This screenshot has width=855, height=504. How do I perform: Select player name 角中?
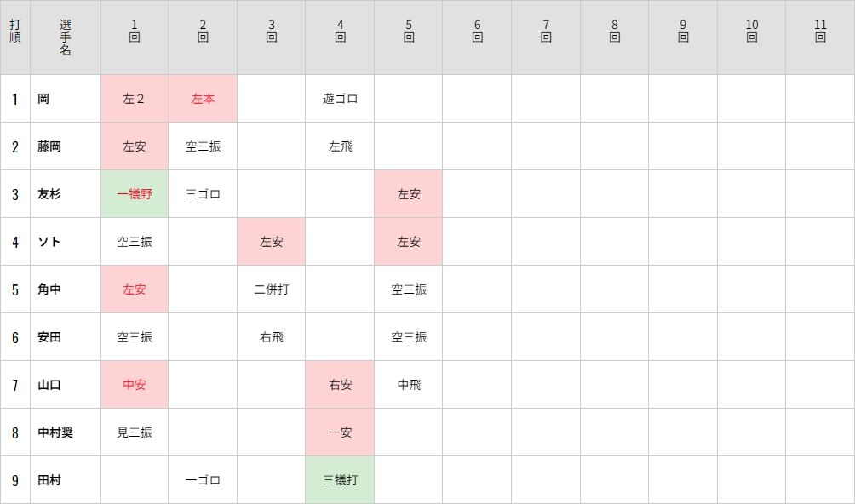coord(49,289)
